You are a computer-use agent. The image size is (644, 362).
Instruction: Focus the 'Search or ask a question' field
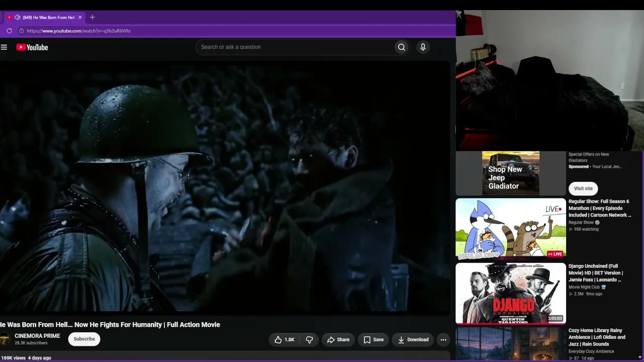click(x=295, y=47)
